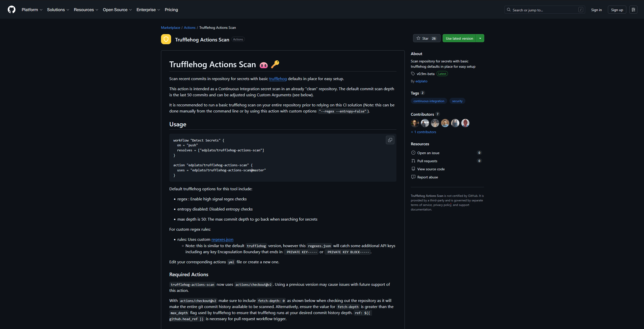
Task: Go to Marketplace breadcrumb
Action: [171, 28]
